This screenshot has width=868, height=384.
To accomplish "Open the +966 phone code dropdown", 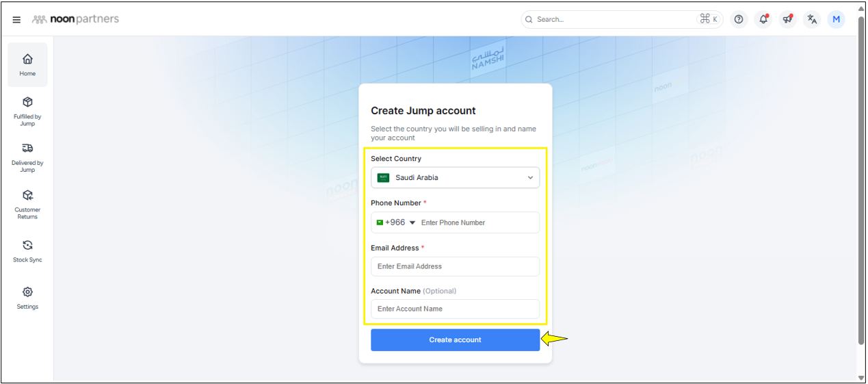I will tap(396, 222).
